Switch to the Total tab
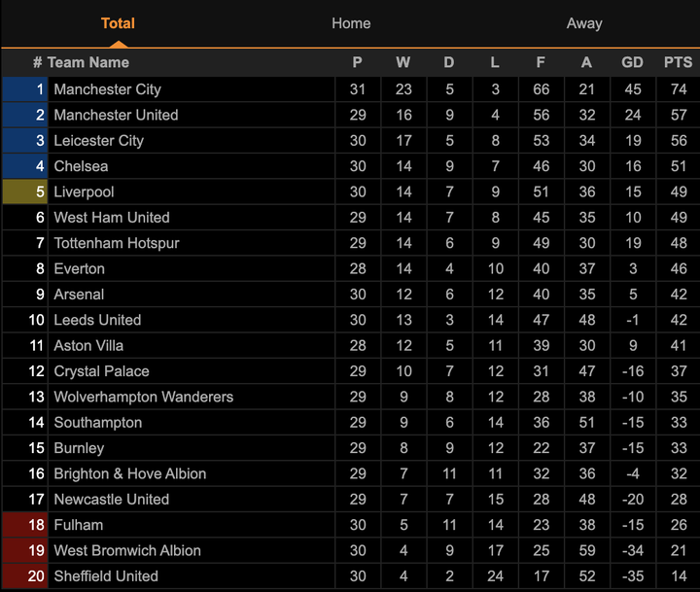Image resolution: width=700 pixels, height=592 pixels. [118, 23]
